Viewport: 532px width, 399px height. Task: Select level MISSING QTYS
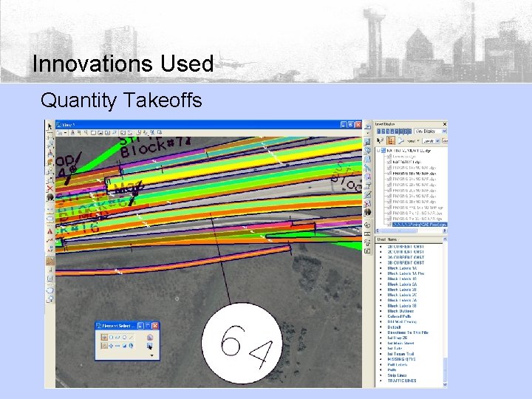401,359
